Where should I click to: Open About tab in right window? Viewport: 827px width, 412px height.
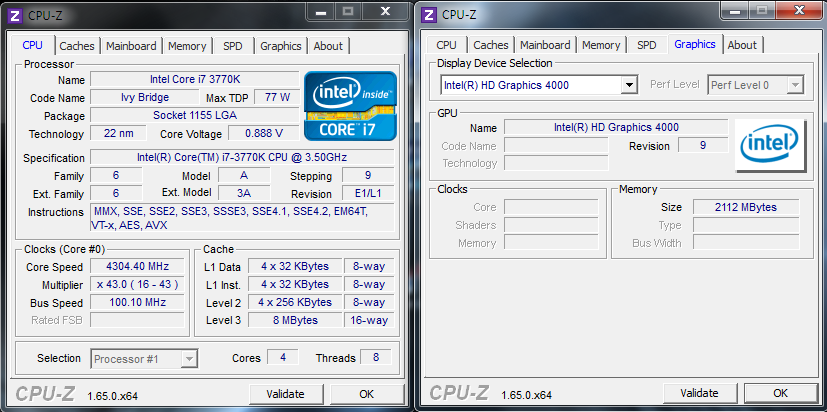coord(742,45)
